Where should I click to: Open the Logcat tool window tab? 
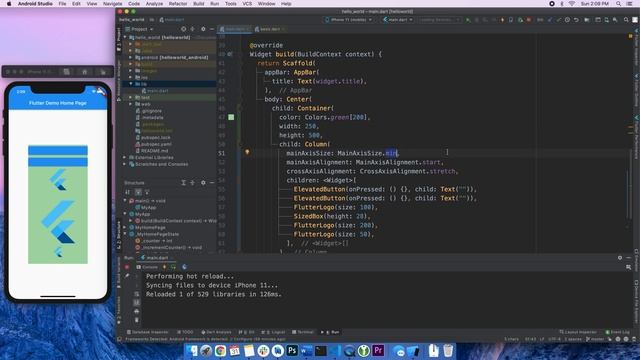tap(274, 332)
